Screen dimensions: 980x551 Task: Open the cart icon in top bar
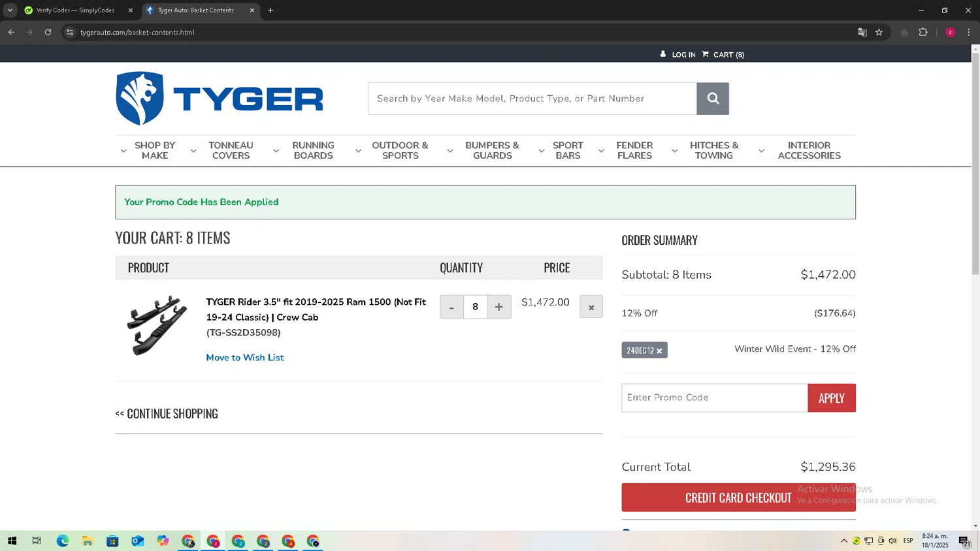[705, 54]
